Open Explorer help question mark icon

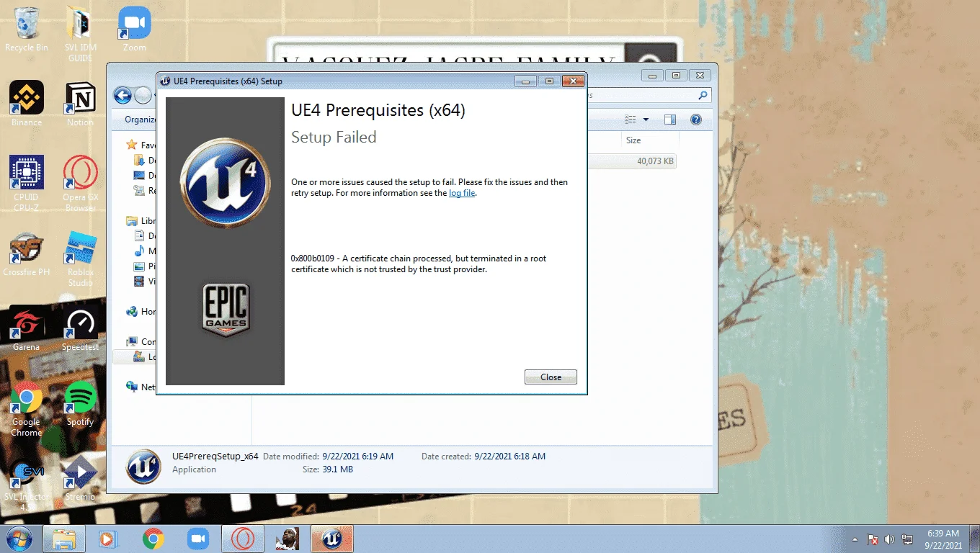pyautogui.click(x=696, y=120)
